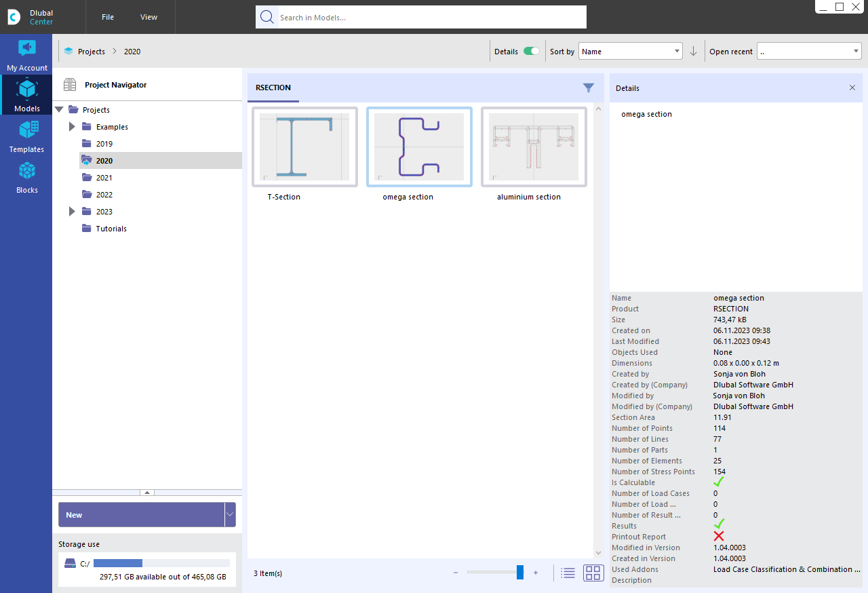Click the 'Sonja von Bloh' Created by value
This screenshot has height=593, width=868.
739,374
